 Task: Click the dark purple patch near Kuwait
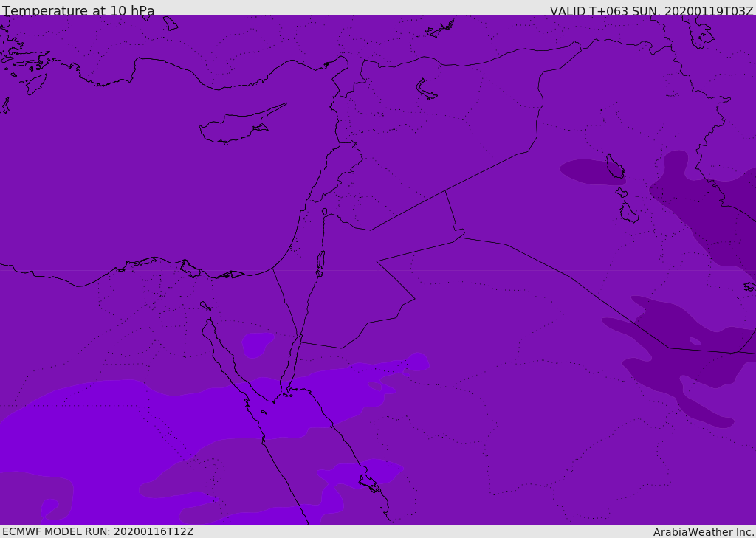[x=684, y=356]
